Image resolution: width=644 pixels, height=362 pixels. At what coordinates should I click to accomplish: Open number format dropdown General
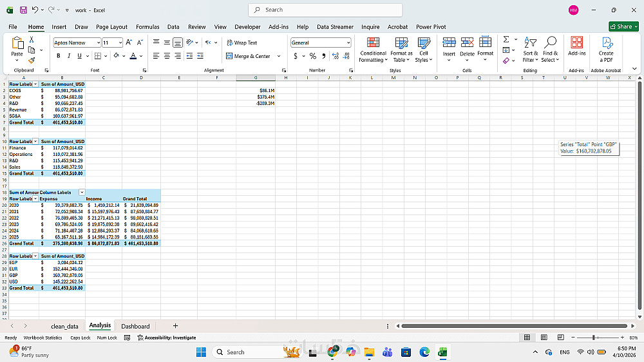(x=348, y=43)
